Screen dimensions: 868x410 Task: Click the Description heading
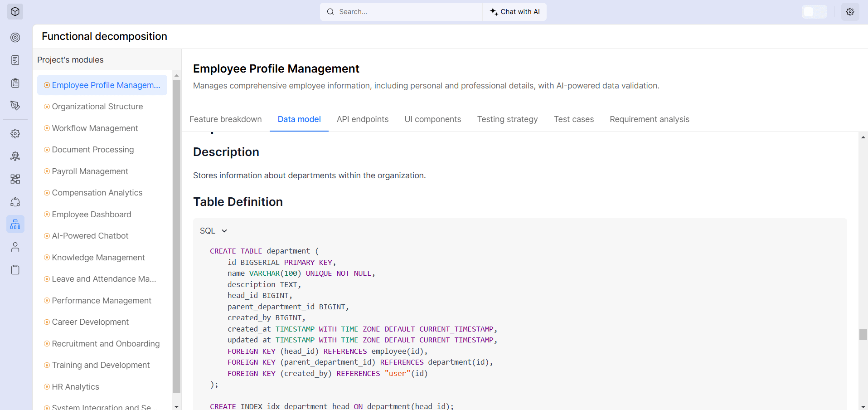coord(226,152)
